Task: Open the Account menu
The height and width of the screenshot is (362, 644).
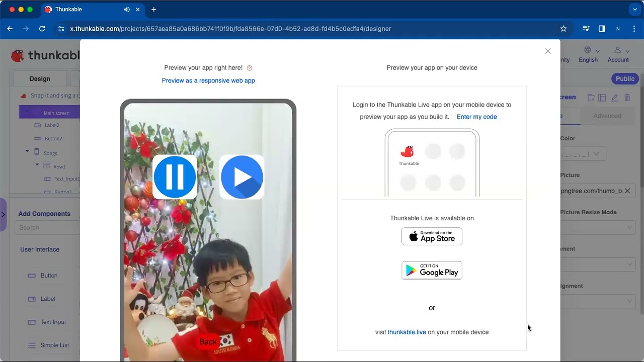Action: coord(618,55)
